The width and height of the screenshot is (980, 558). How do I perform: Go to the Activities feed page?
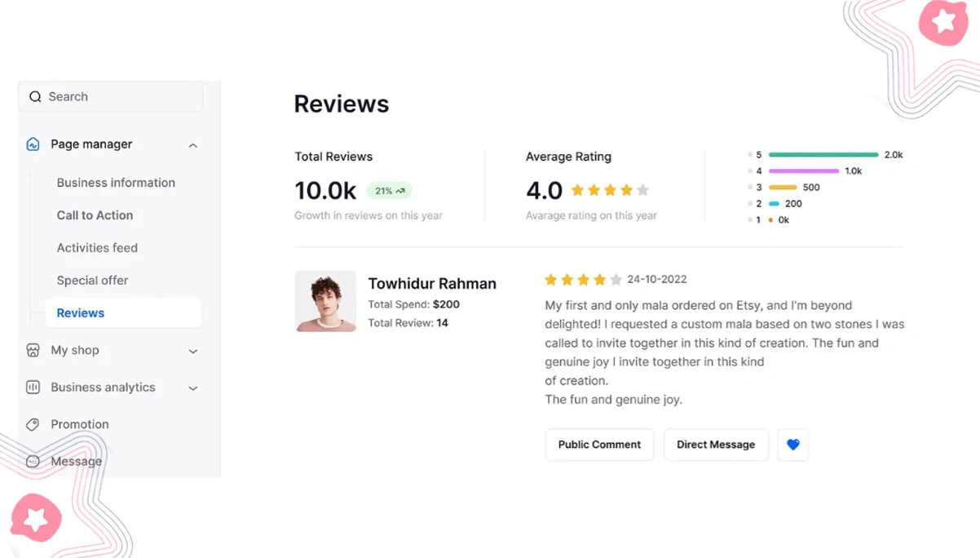point(97,248)
